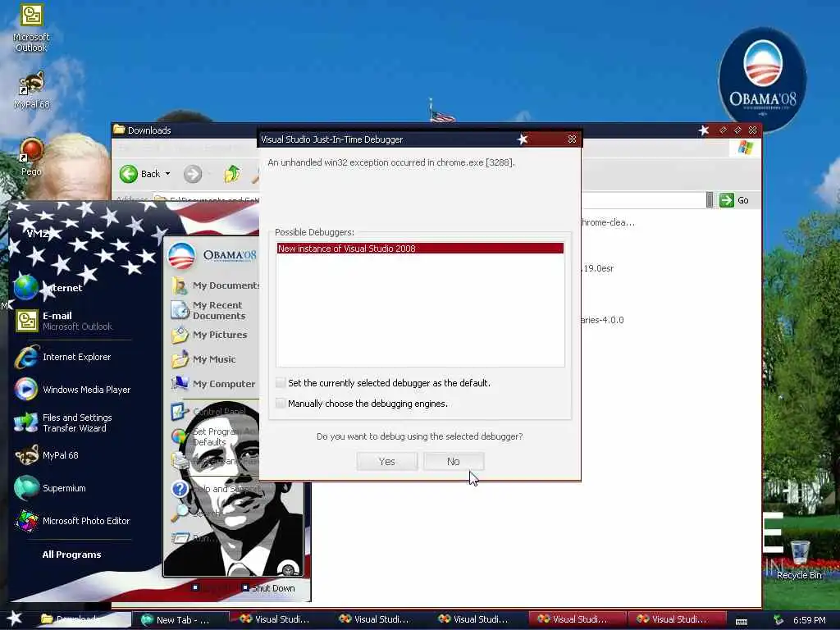
Task: Open My Recent Documents in Start menu
Action: (209, 310)
